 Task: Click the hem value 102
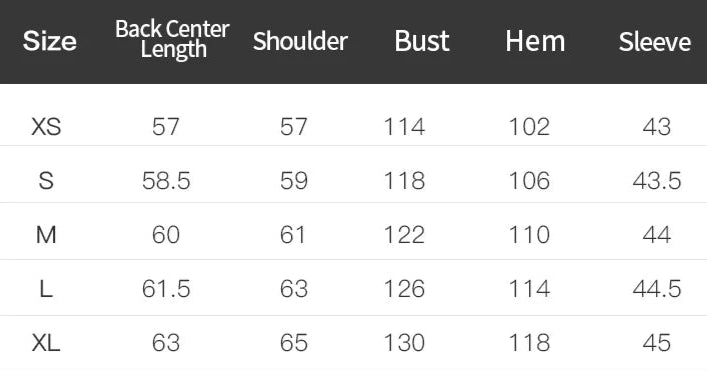pyautogui.click(x=529, y=126)
